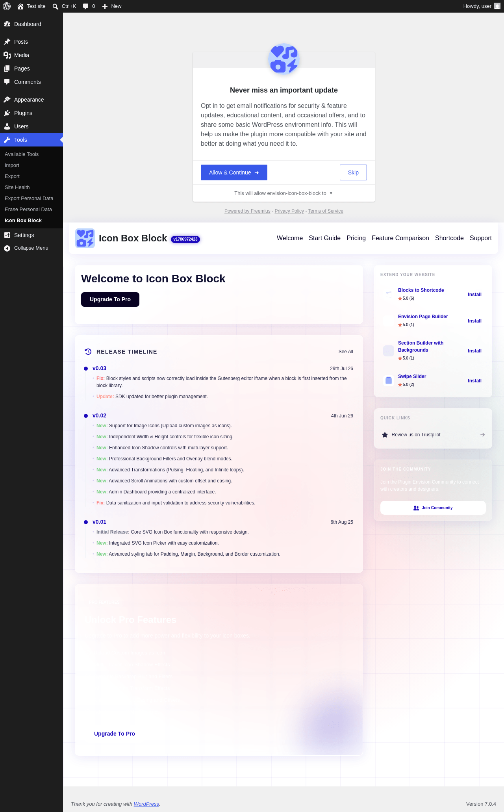Click the Allow & Continue button
504x812 pixels.
coord(234,172)
